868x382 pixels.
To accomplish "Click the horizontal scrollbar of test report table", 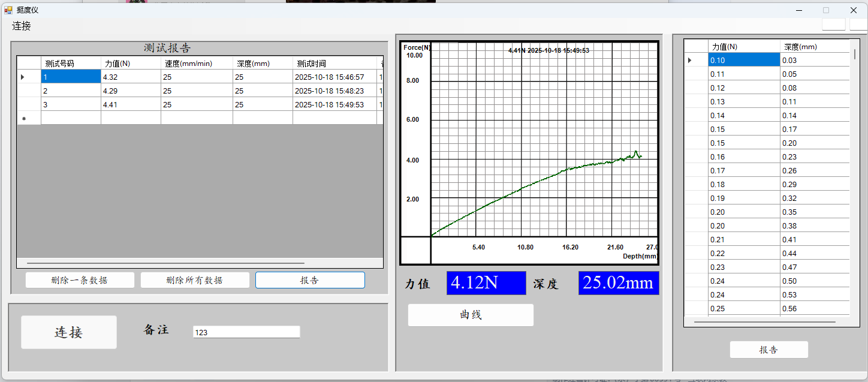I will point(165,263).
